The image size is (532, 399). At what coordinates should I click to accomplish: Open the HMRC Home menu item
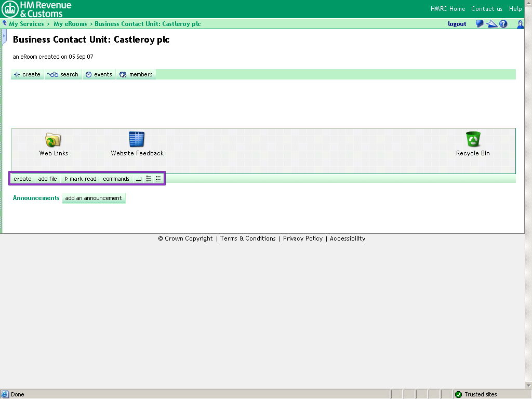448,8
